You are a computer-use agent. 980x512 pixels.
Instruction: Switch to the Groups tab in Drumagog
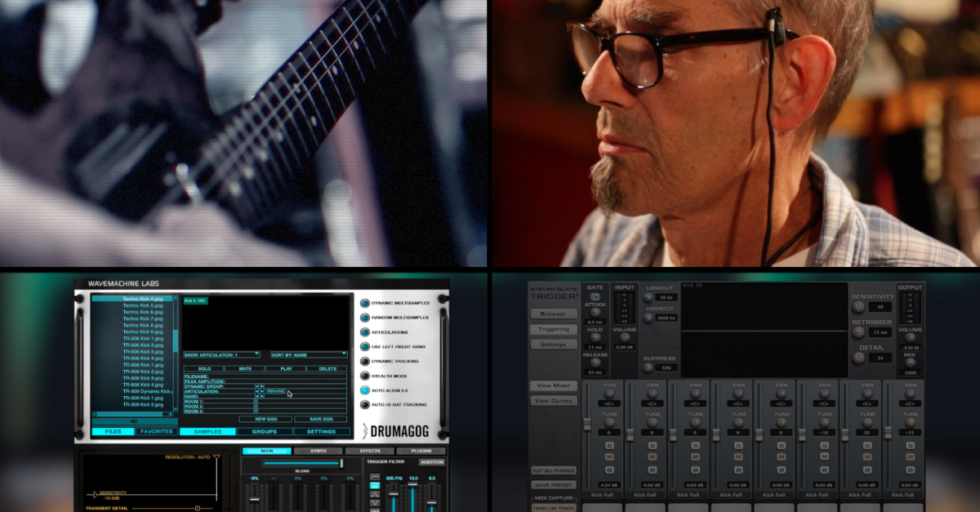click(264, 431)
